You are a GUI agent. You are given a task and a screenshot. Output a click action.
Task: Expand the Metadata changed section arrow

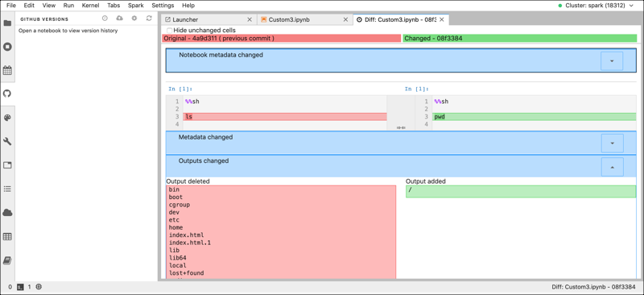(x=612, y=143)
